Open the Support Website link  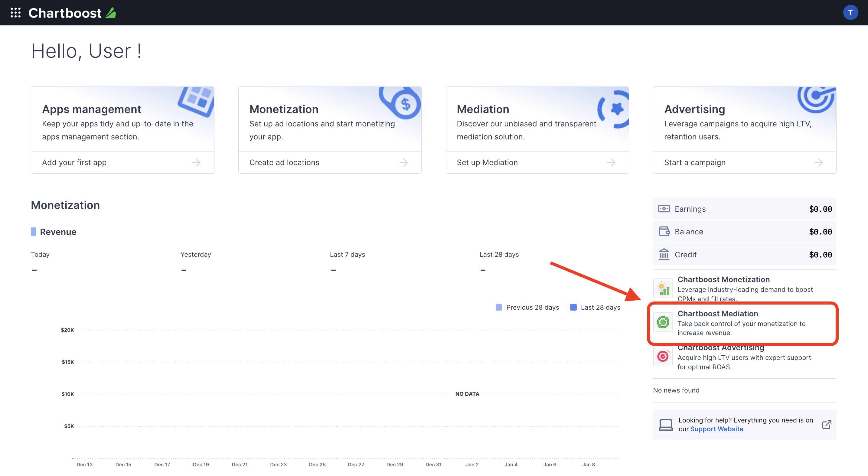pos(717,429)
